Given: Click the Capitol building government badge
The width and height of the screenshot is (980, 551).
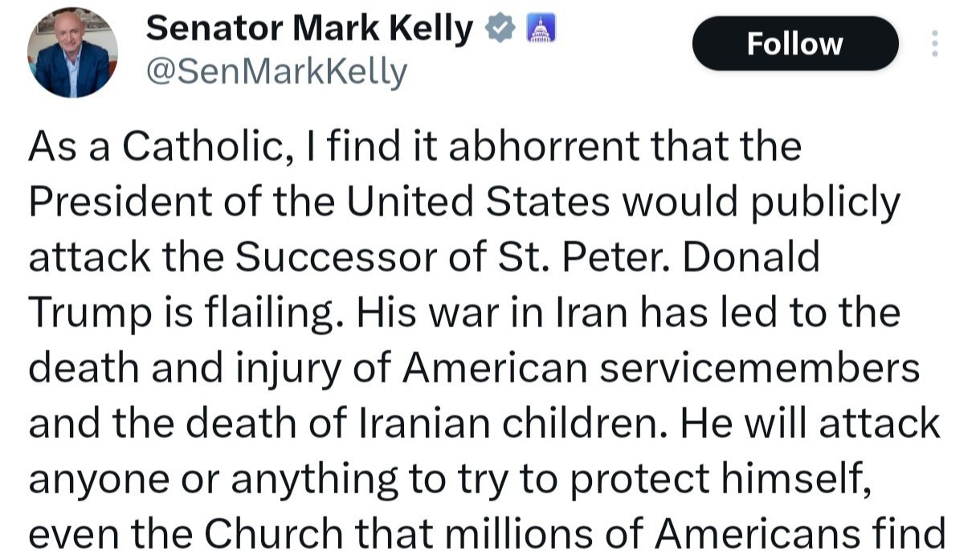Looking at the screenshot, I should 540,31.
